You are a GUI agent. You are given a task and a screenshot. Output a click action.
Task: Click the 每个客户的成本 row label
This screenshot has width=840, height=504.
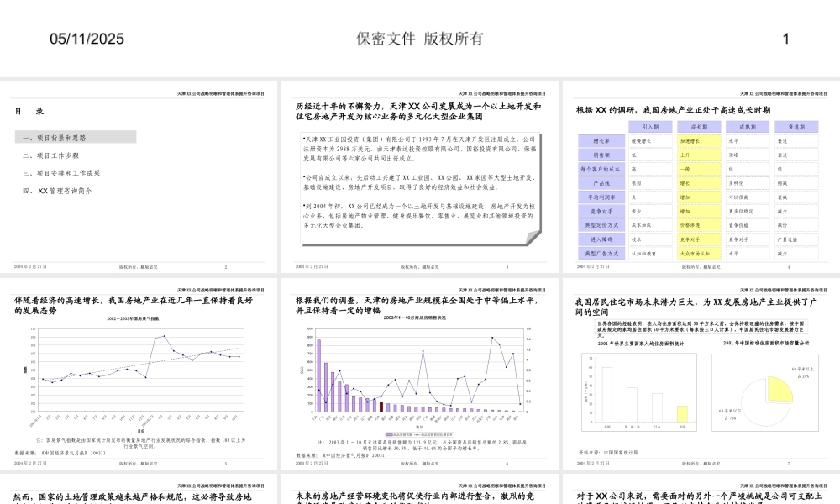coord(601,169)
